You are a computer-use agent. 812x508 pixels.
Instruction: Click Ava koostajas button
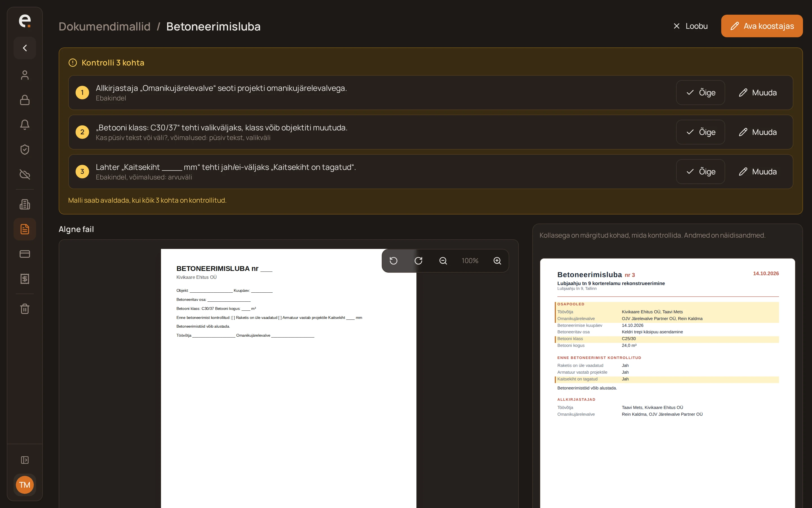coord(762,26)
